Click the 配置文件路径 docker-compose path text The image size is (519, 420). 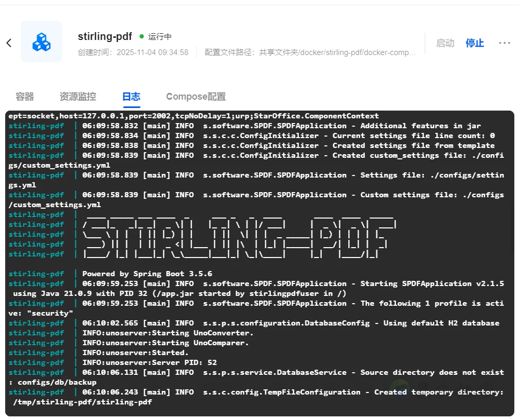(310, 52)
